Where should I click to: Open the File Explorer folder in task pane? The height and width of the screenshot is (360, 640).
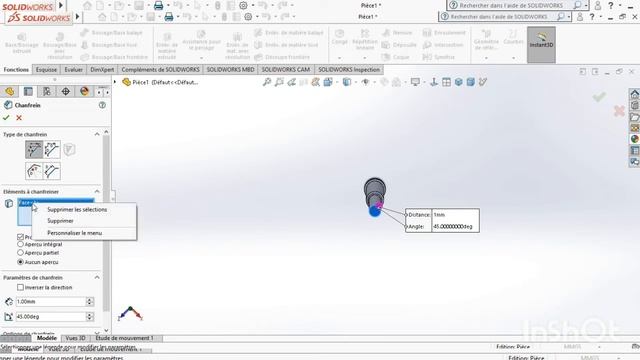point(634,117)
